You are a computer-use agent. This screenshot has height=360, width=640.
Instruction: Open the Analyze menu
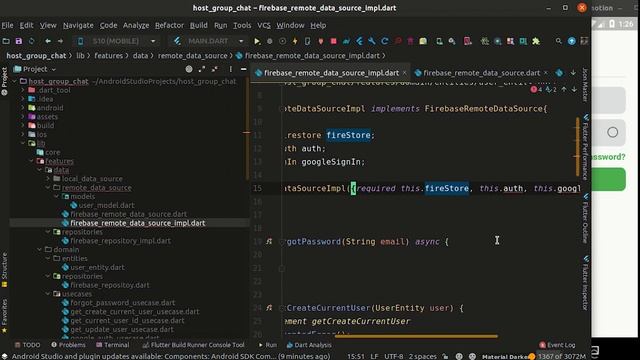point(136,25)
